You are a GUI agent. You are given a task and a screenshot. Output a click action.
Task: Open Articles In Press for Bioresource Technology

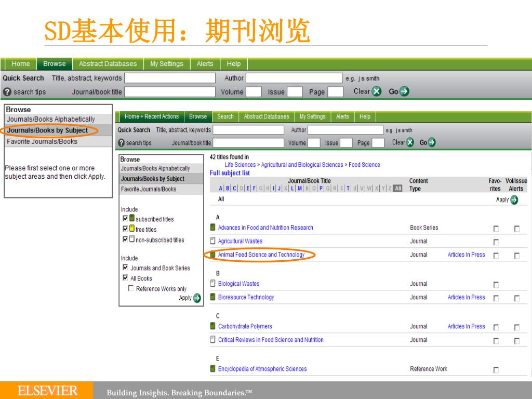click(x=466, y=297)
